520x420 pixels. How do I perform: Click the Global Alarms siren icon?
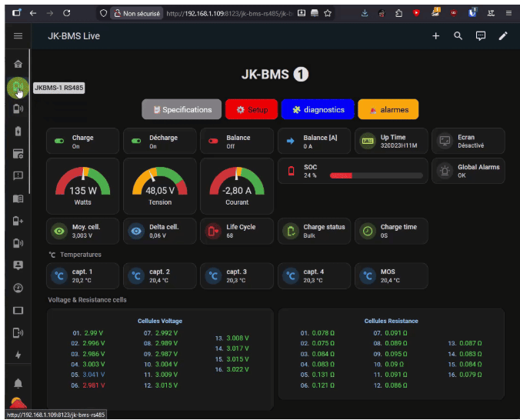[x=445, y=171]
